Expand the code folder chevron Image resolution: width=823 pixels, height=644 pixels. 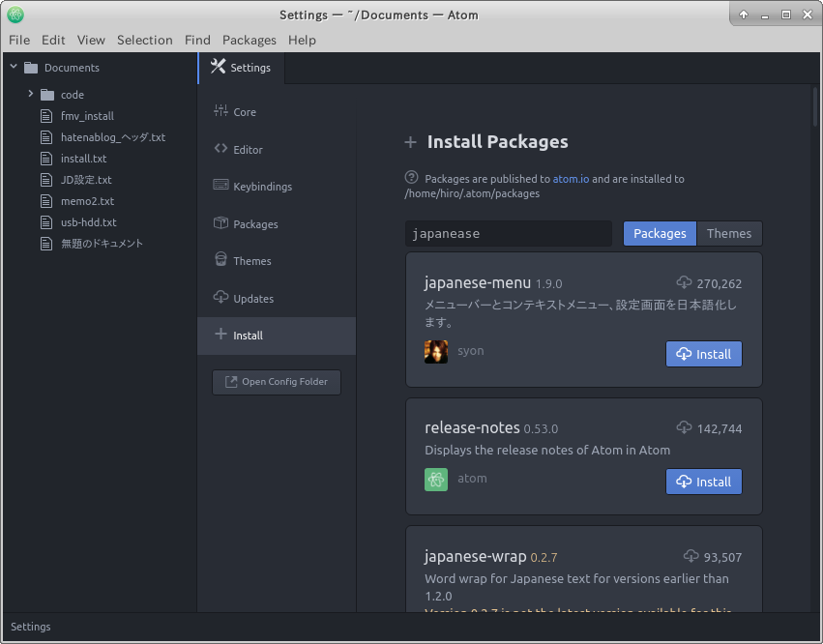(30, 94)
